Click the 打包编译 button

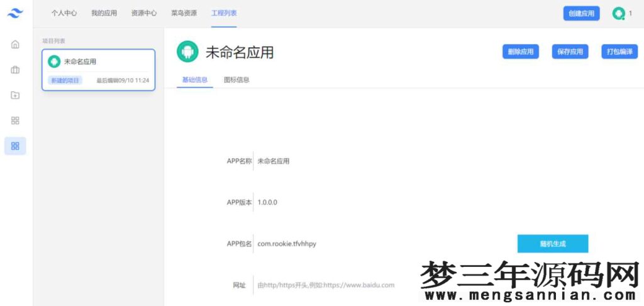pos(619,52)
